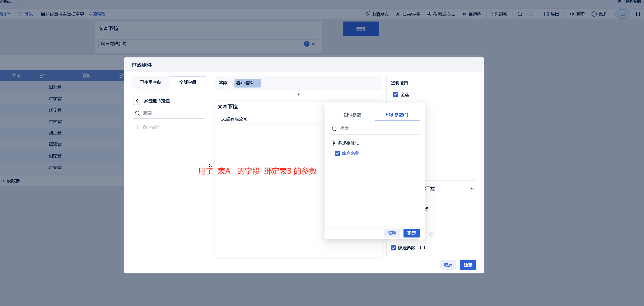This screenshot has height=306, width=644.
Task: Disable the 绑定参数 checkbox
Action: pos(393,248)
